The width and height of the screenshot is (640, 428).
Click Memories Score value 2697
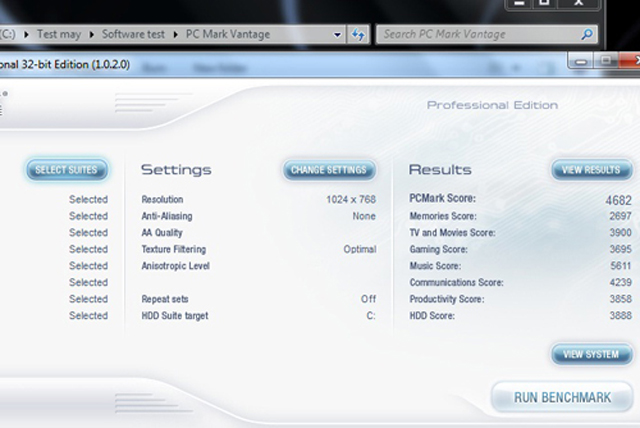click(x=620, y=216)
